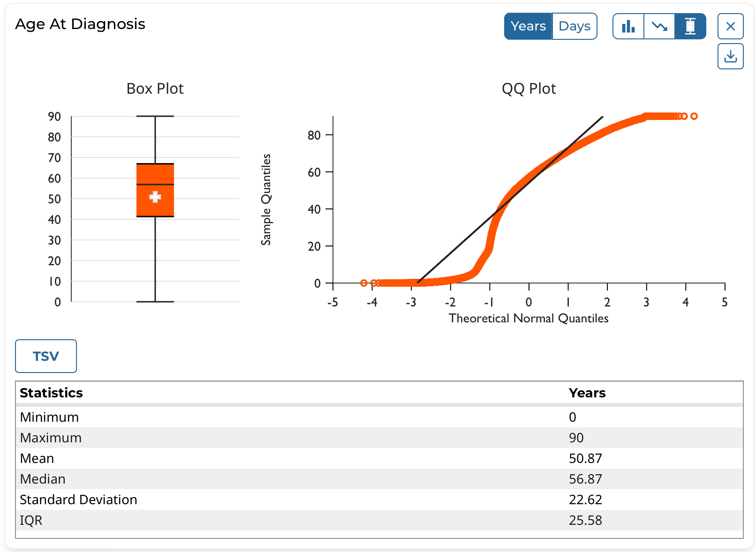Click the IQR value 25.58
The width and height of the screenshot is (756, 552).
(585, 520)
